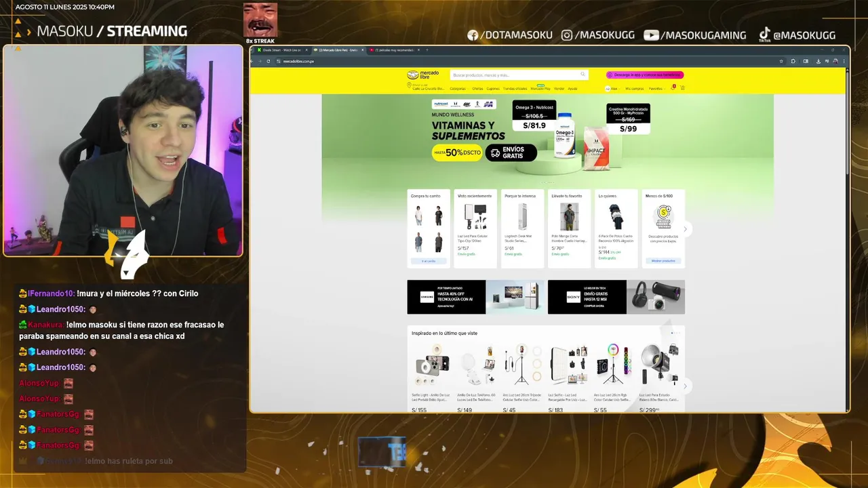The width and height of the screenshot is (868, 488).
Task: Open the Samsung tecnología banner
Action: [475, 297]
